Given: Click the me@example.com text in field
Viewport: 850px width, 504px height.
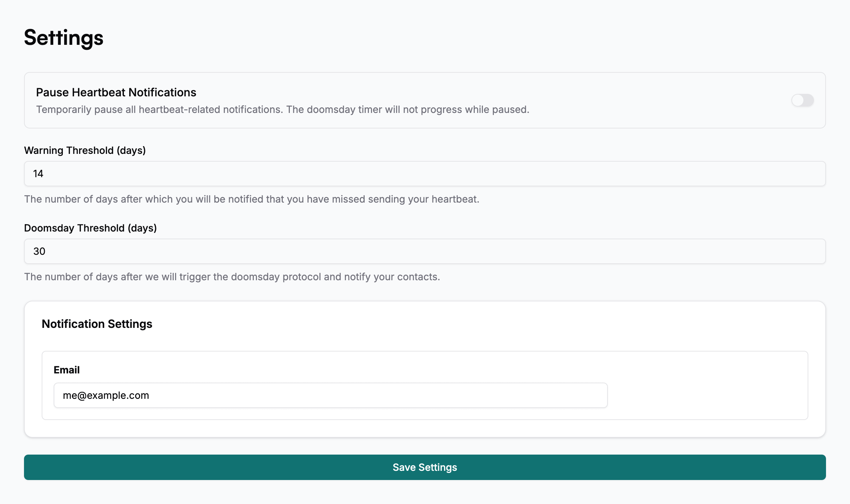Looking at the screenshot, I should coord(106,395).
